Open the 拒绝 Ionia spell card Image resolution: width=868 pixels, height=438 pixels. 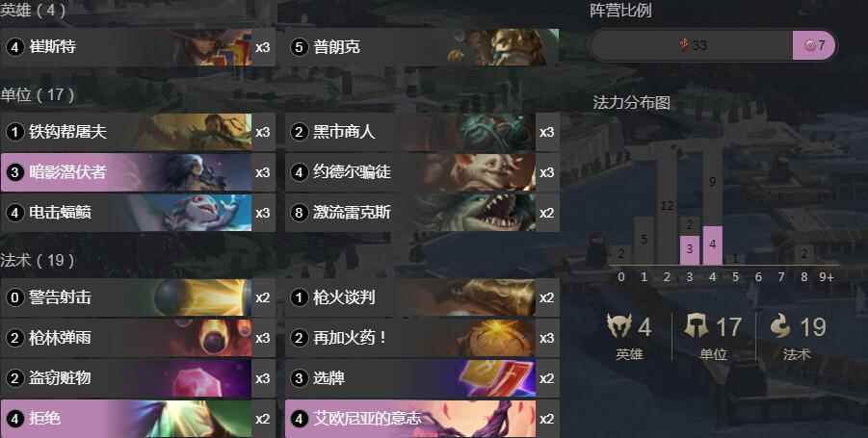(x=138, y=419)
